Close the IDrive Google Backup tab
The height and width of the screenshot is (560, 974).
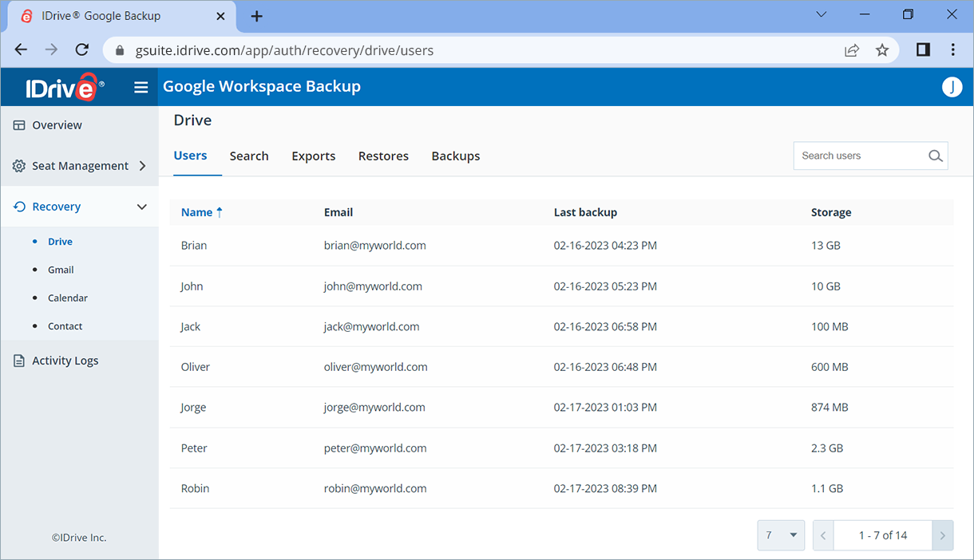coord(220,16)
